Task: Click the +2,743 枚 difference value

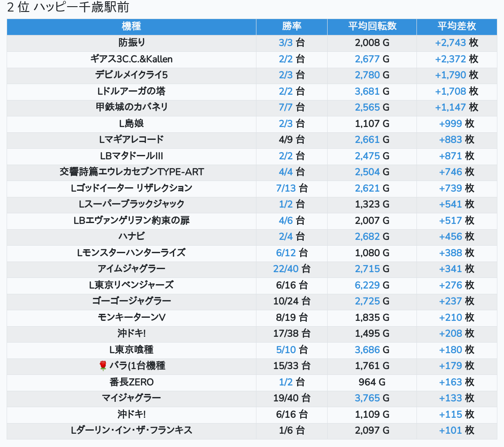Action: [456, 43]
